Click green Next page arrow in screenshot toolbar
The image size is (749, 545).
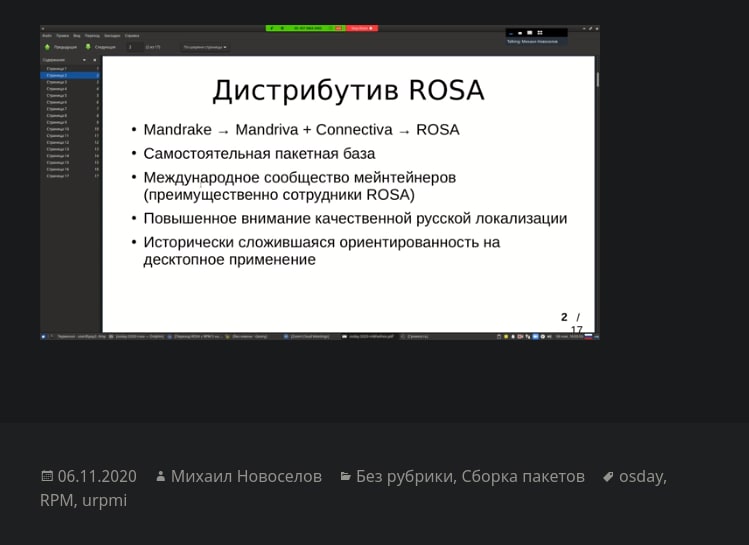coord(88,47)
